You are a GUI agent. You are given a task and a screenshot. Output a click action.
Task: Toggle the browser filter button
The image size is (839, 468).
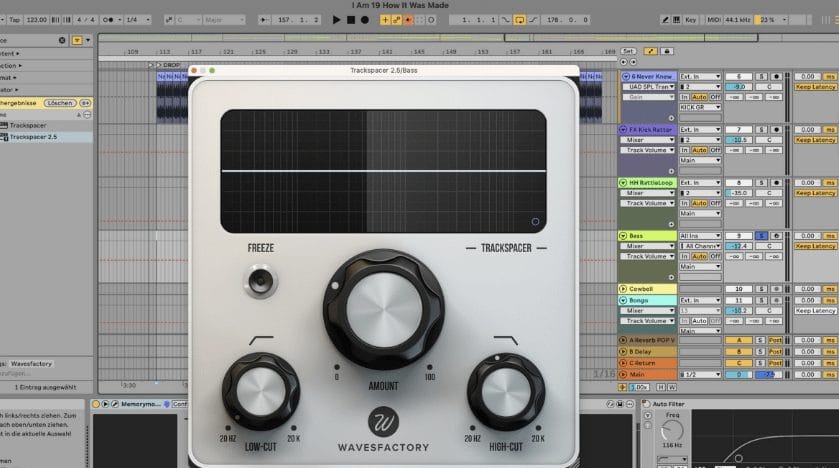coord(77,40)
